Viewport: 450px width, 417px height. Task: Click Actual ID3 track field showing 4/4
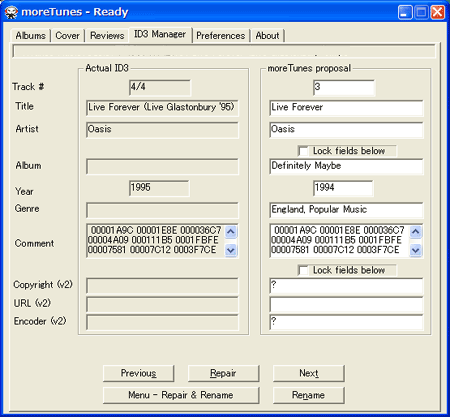point(160,88)
